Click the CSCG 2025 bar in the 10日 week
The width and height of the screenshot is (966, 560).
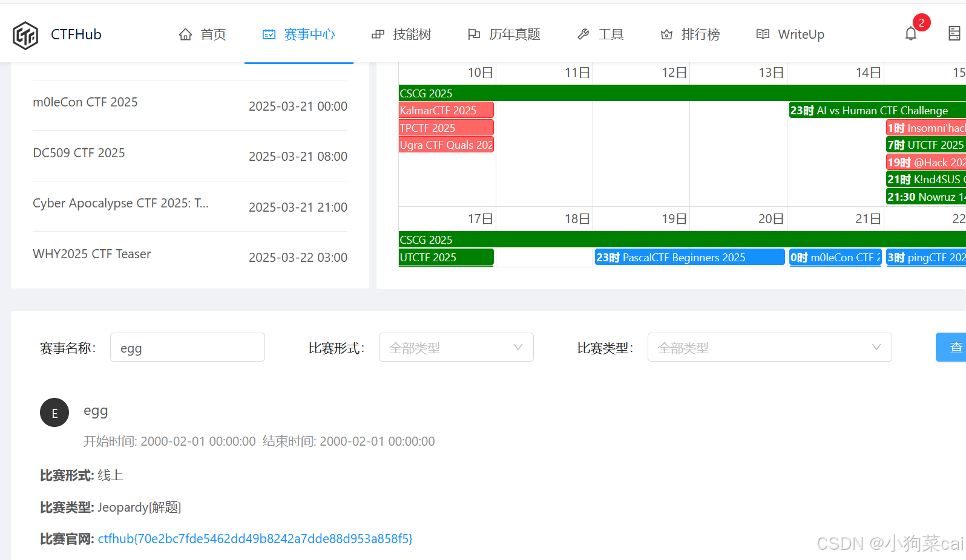(x=682, y=93)
